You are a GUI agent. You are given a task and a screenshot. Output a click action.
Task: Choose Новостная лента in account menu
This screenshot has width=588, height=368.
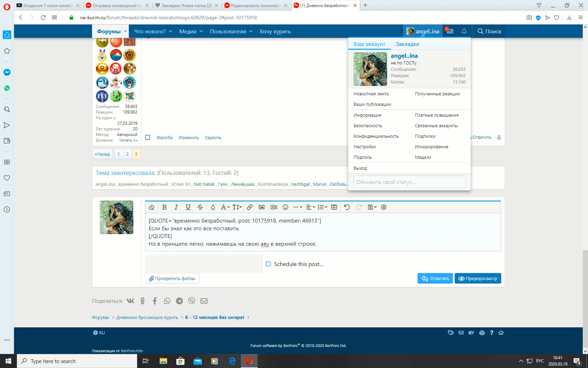371,94
